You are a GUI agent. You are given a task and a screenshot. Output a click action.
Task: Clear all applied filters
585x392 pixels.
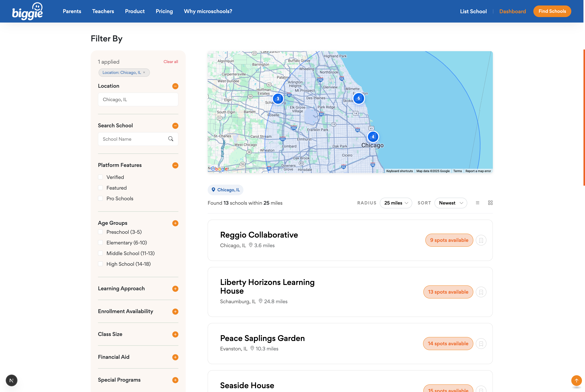tap(170, 62)
